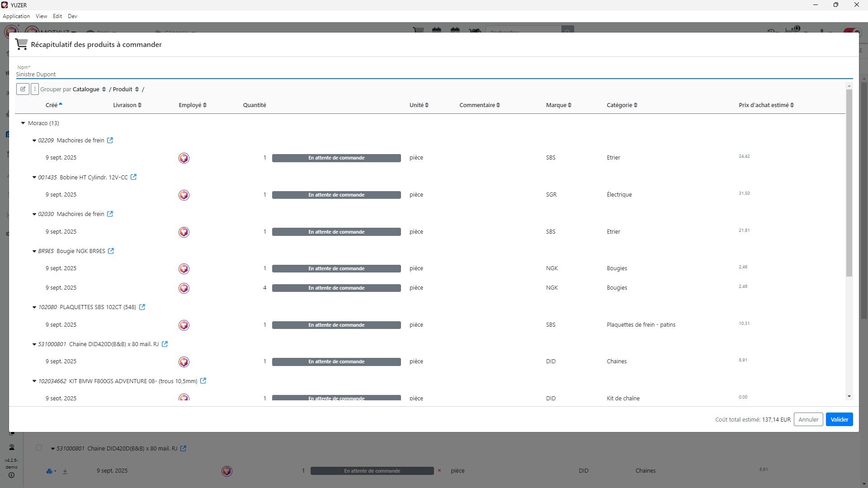
Task: Open the three-dot options menu
Action: point(35,89)
